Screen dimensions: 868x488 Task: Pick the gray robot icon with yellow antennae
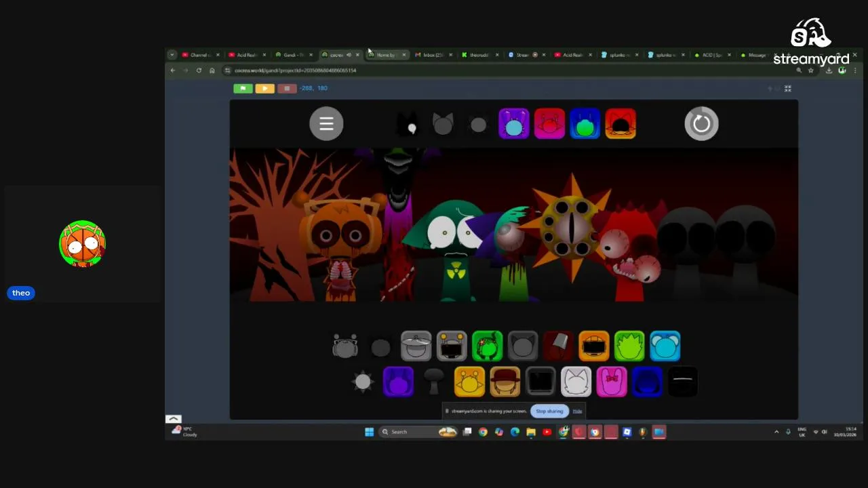452,346
